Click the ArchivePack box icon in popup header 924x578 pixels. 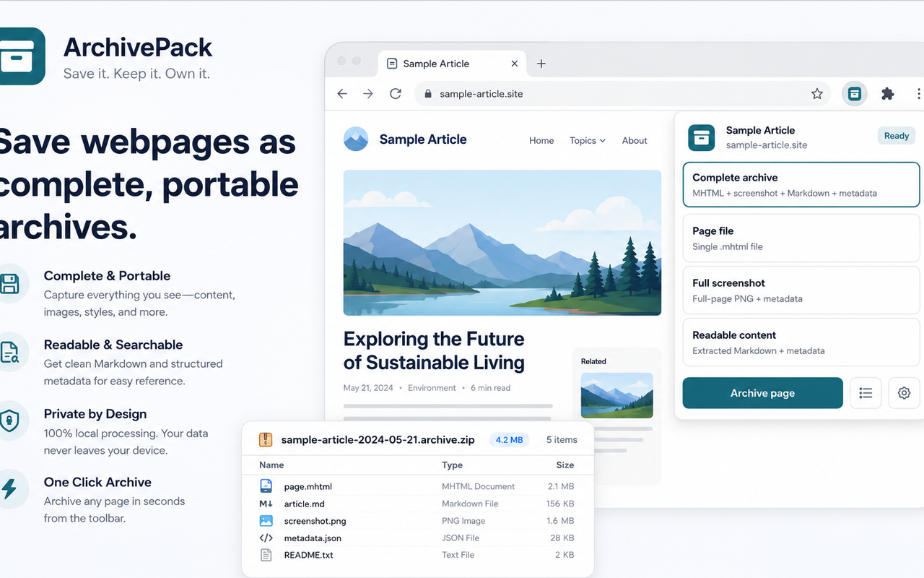[x=701, y=137]
